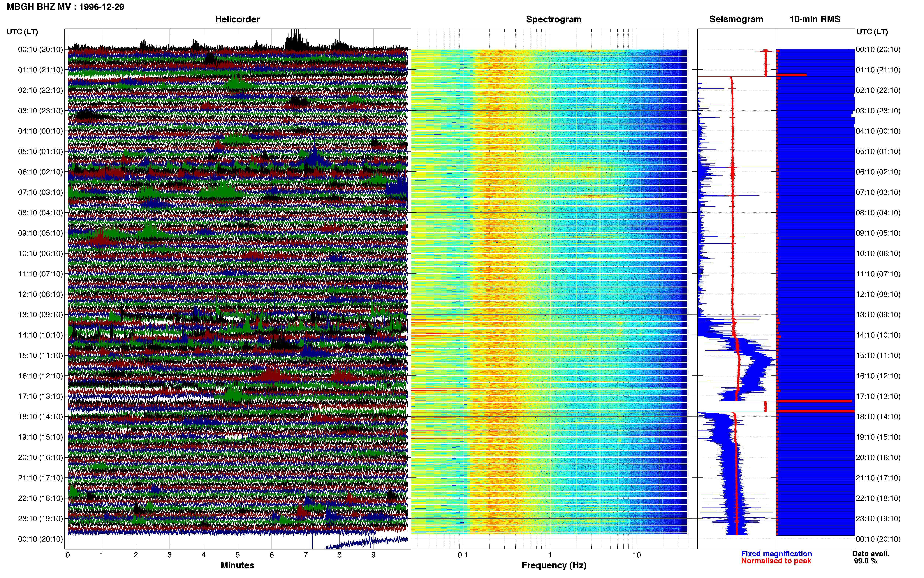
Task: Click left axis time label '07:10 (03:10)'
Action: 41,192
